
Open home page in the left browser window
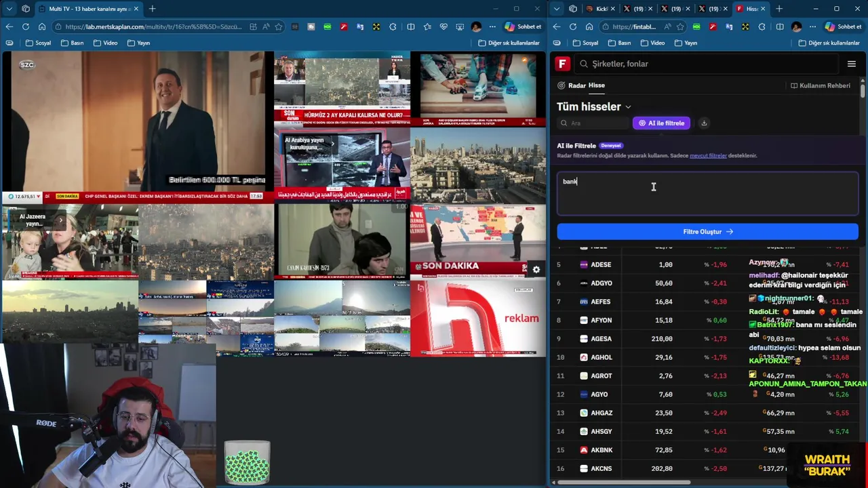point(42,26)
